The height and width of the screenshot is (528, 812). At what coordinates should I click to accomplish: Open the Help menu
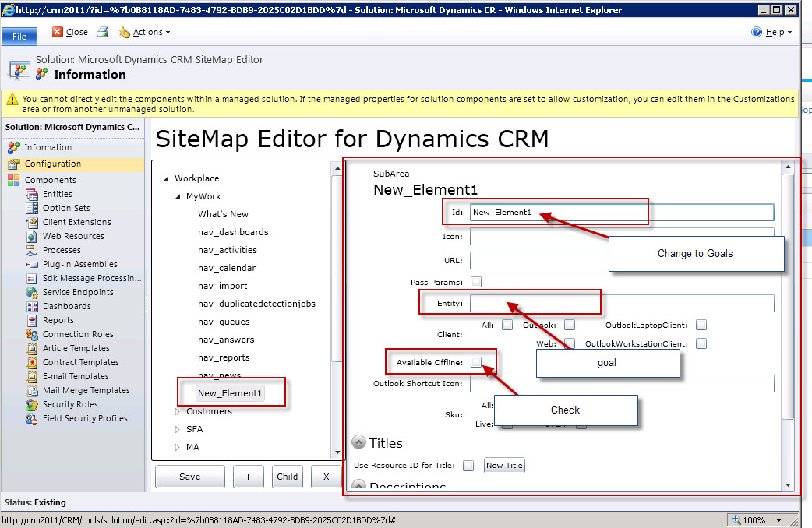pyautogui.click(x=771, y=32)
